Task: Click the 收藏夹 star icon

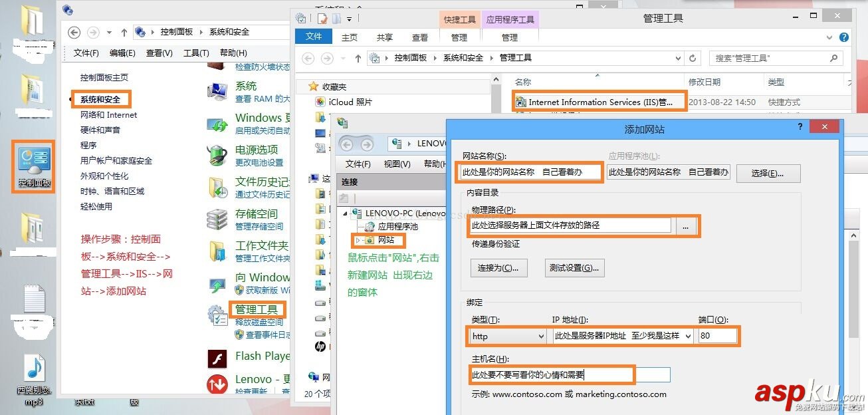Action: tap(314, 86)
